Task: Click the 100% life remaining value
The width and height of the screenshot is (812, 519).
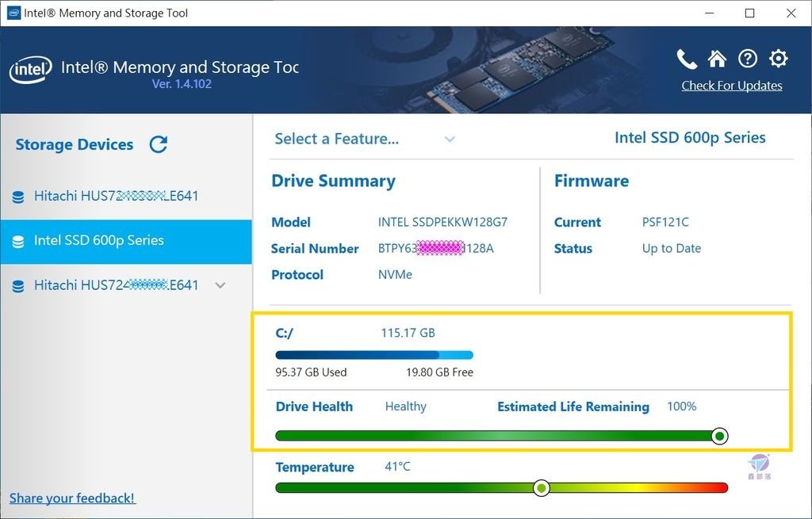Action: point(681,406)
